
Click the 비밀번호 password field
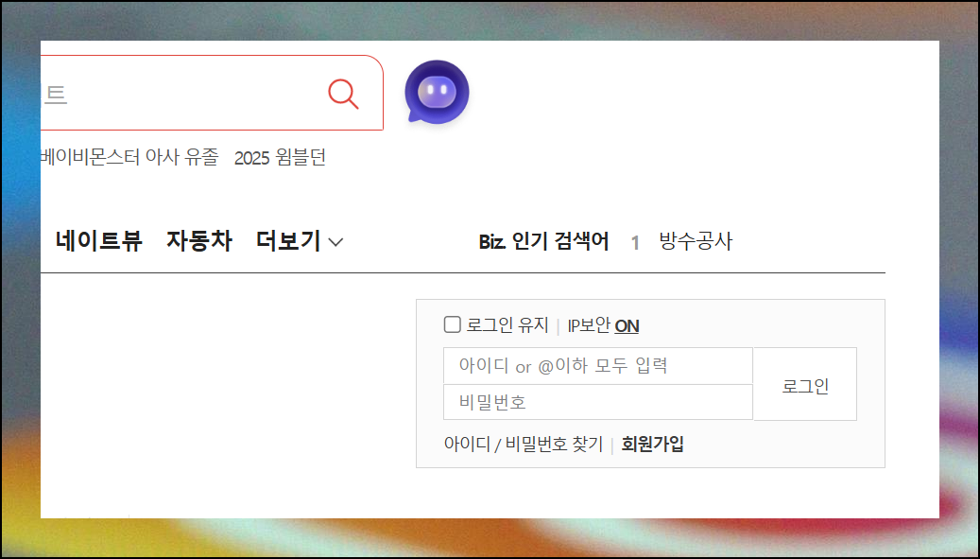(x=598, y=402)
